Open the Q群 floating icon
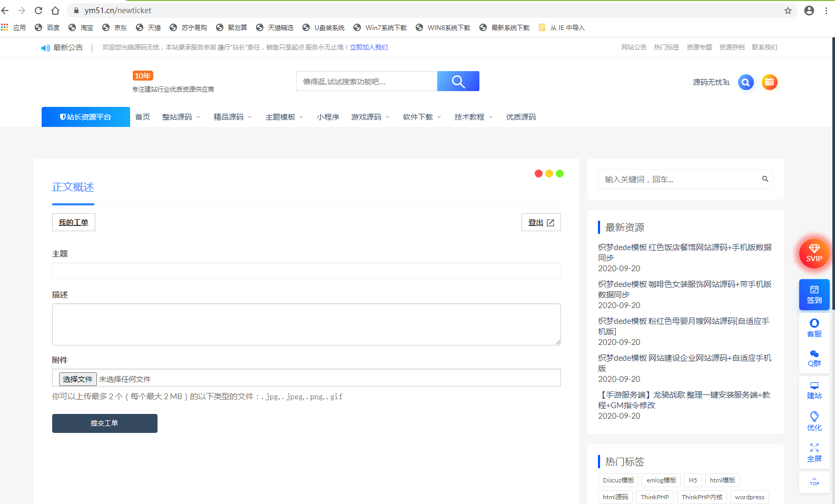The width and height of the screenshot is (835, 504). point(814,359)
